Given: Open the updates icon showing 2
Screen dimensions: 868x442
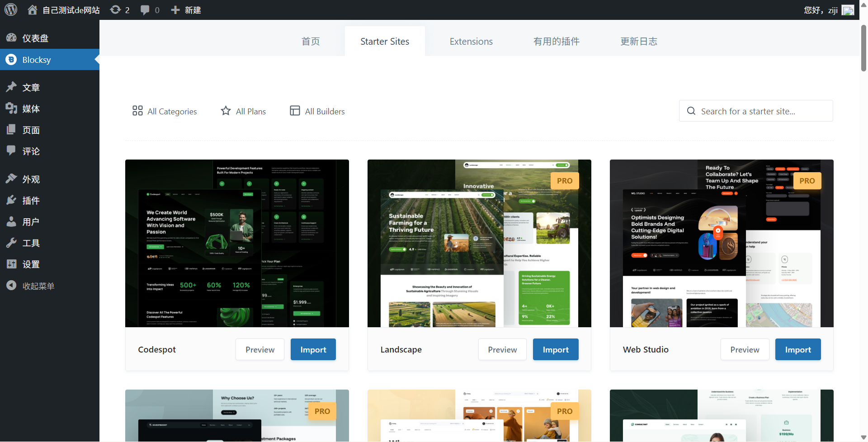Looking at the screenshot, I should click(x=115, y=9).
